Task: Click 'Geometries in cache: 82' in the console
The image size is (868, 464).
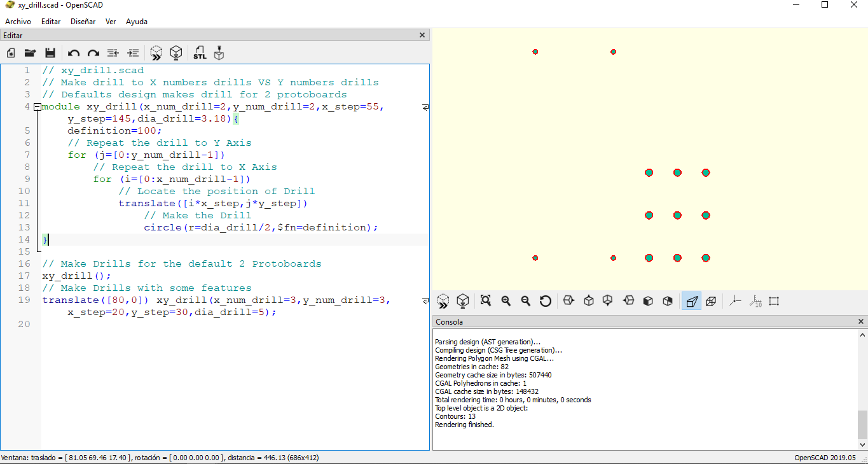Action: [472, 367]
